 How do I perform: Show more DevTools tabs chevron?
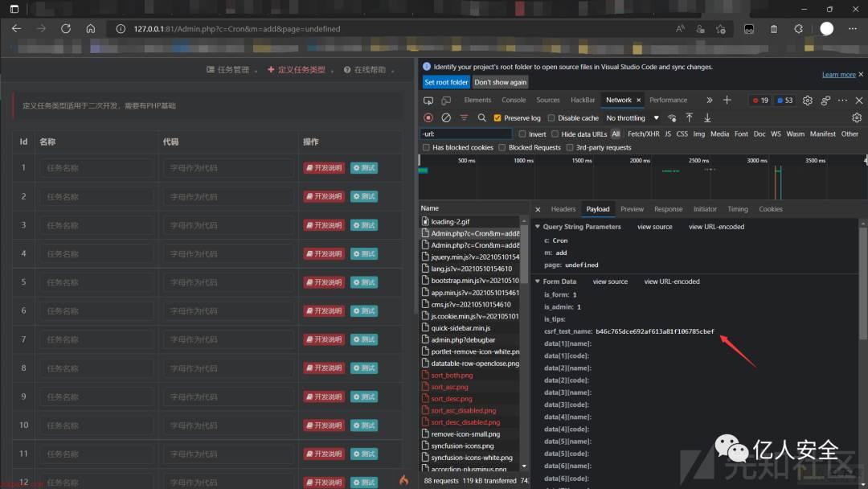click(709, 101)
